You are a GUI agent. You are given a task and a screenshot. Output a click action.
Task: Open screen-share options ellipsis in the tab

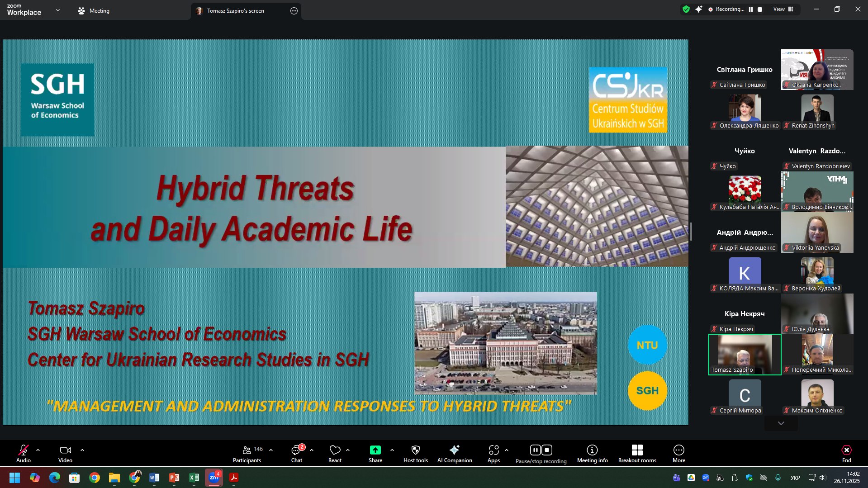pyautogui.click(x=294, y=11)
